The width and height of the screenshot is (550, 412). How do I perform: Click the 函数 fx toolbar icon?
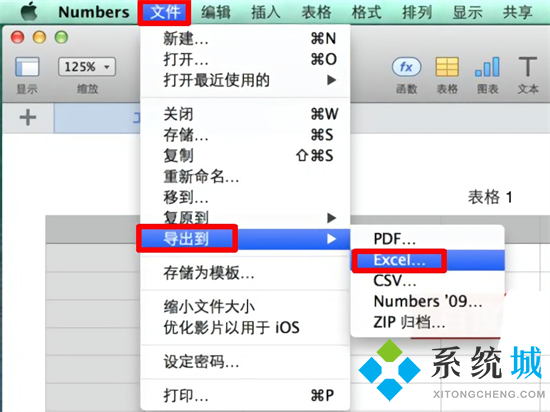tap(407, 67)
